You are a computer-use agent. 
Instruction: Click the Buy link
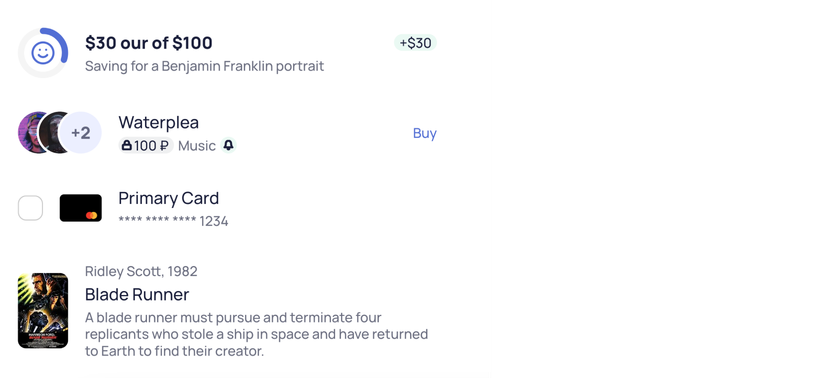point(425,133)
